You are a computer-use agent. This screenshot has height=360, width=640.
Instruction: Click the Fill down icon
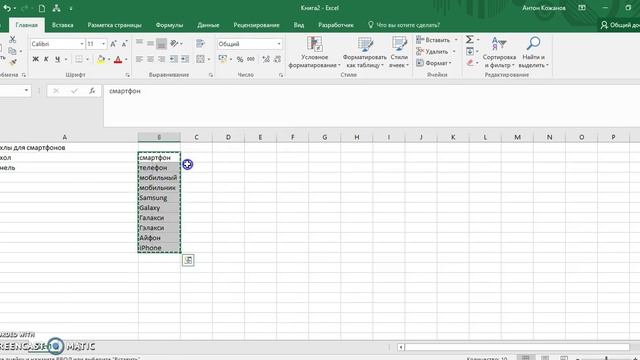pyautogui.click(x=470, y=51)
